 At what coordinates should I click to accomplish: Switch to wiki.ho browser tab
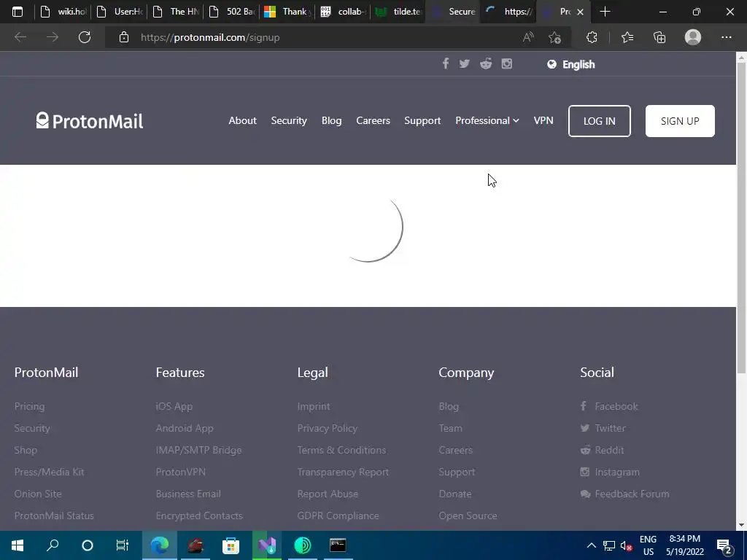click(63, 12)
